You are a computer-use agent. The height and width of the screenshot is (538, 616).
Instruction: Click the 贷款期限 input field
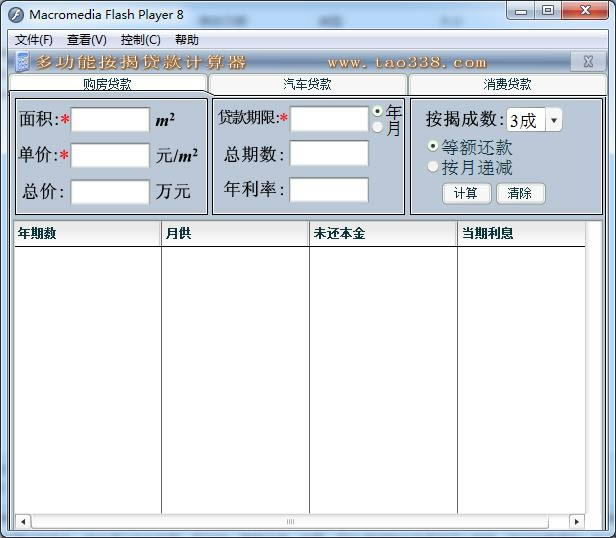point(329,119)
